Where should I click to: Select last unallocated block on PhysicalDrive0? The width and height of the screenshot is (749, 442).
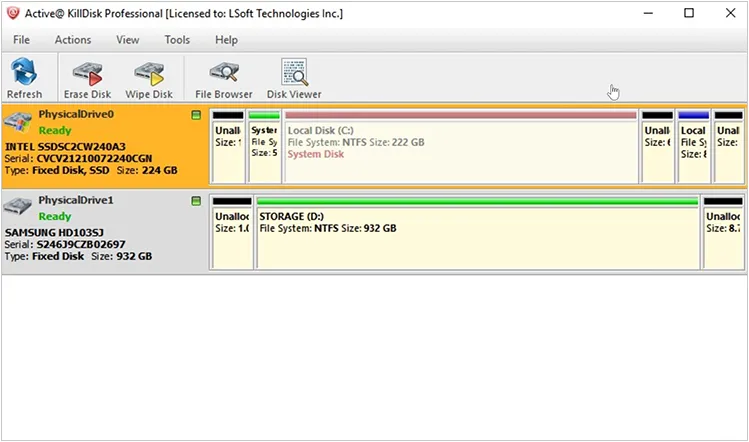click(729, 146)
